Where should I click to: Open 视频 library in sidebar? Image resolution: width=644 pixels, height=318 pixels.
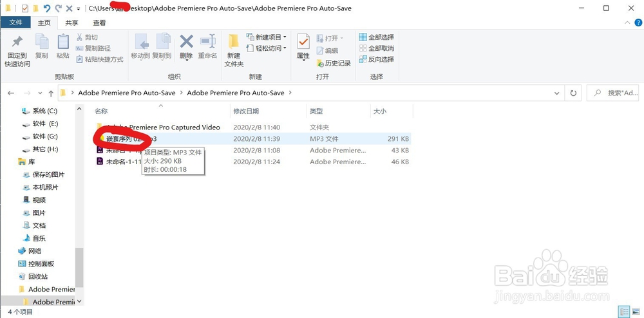click(33, 200)
